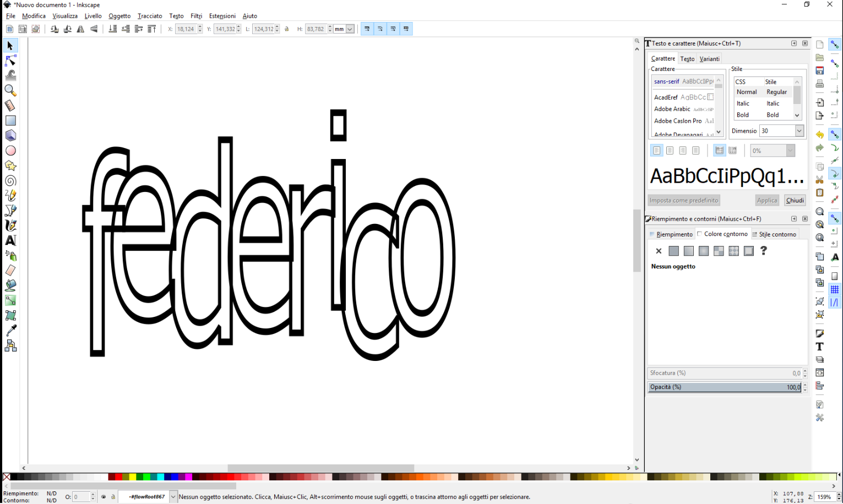The width and height of the screenshot is (843, 504).
Task: Switch to the Varianti tab
Action: (709, 59)
